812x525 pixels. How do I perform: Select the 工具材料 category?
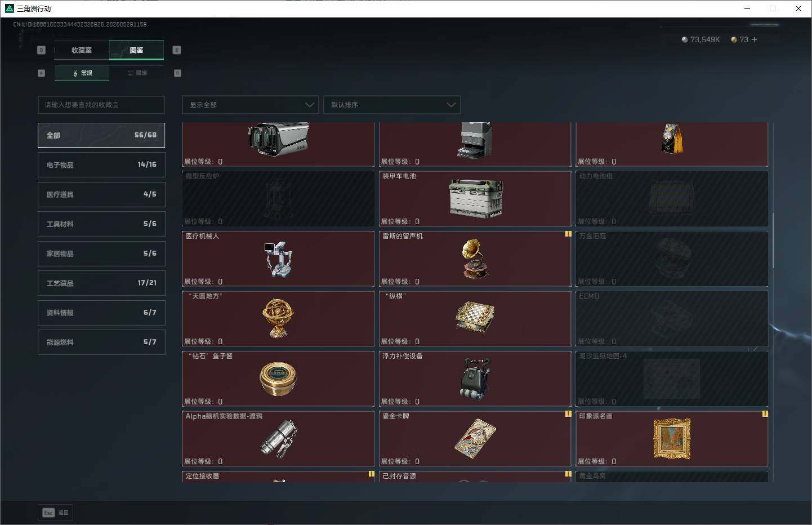tap(101, 224)
